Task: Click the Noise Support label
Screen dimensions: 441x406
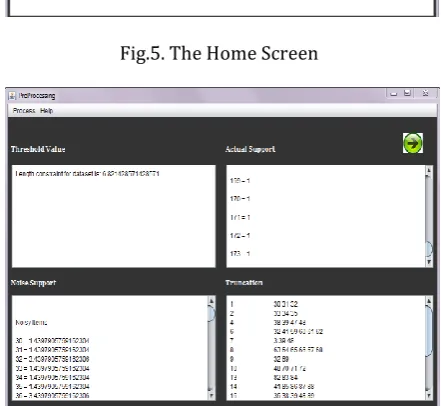Action: (33, 283)
